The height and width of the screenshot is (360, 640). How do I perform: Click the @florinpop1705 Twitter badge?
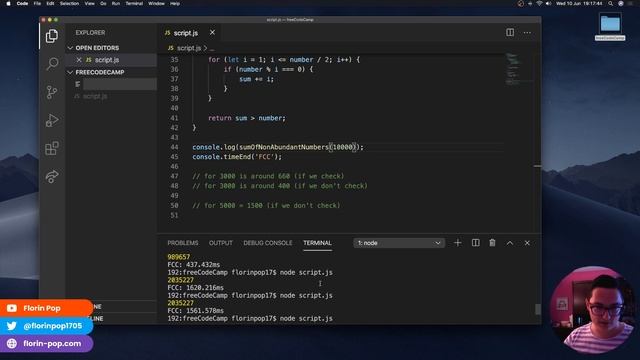tap(46, 326)
